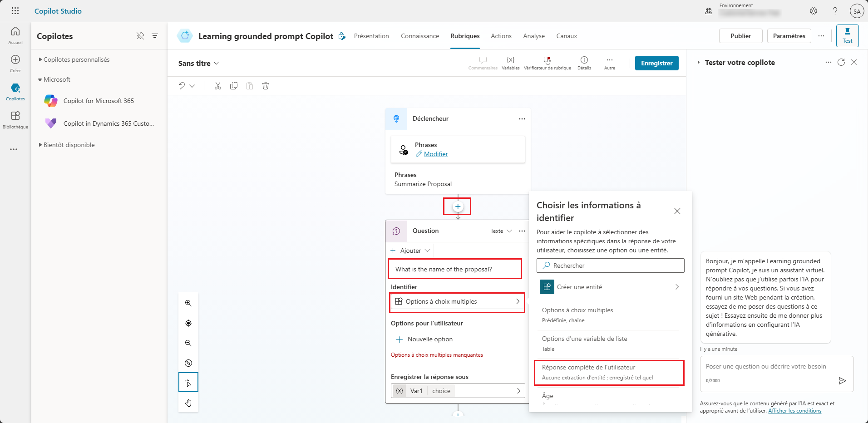This screenshot has width=868, height=423.
Task: Open environment picker icon
Action: pyautogui.click(x=709, y=11)
